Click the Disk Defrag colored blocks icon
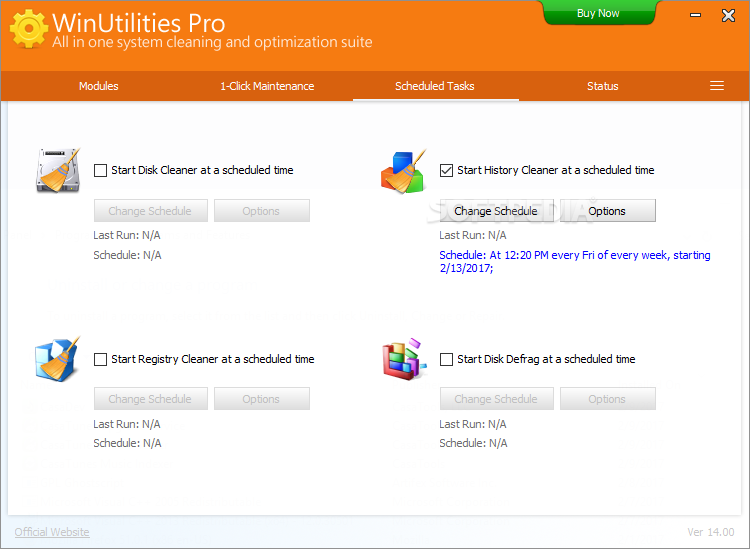The height and width of the screenshot is (549, 750). pyautogui.click(x=404, y=359)
